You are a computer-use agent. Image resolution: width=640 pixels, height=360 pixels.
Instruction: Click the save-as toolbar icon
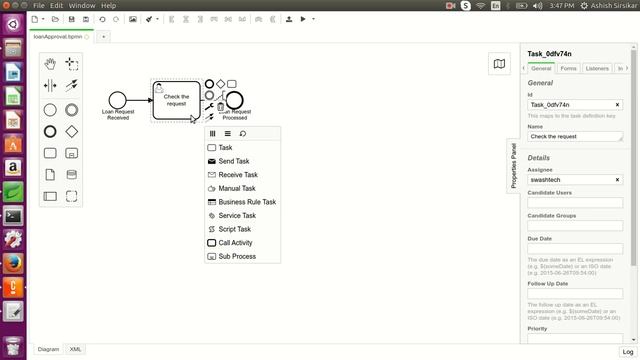(86, 19)
